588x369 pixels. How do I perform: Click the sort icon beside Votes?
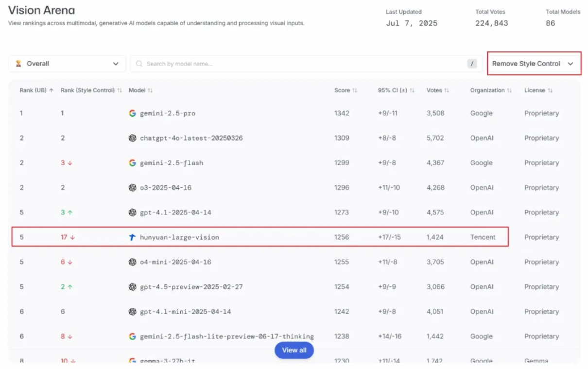(x=447, y=90)
